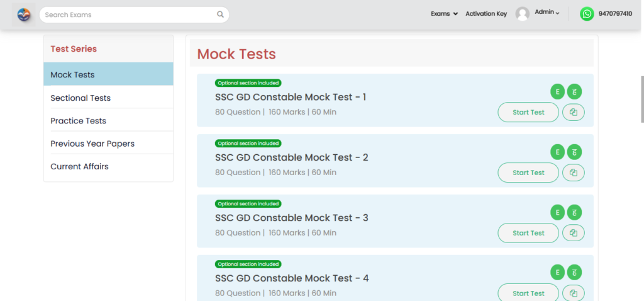
Task: Choose English language icon for Mock Test 2
Action: (557, 152)
